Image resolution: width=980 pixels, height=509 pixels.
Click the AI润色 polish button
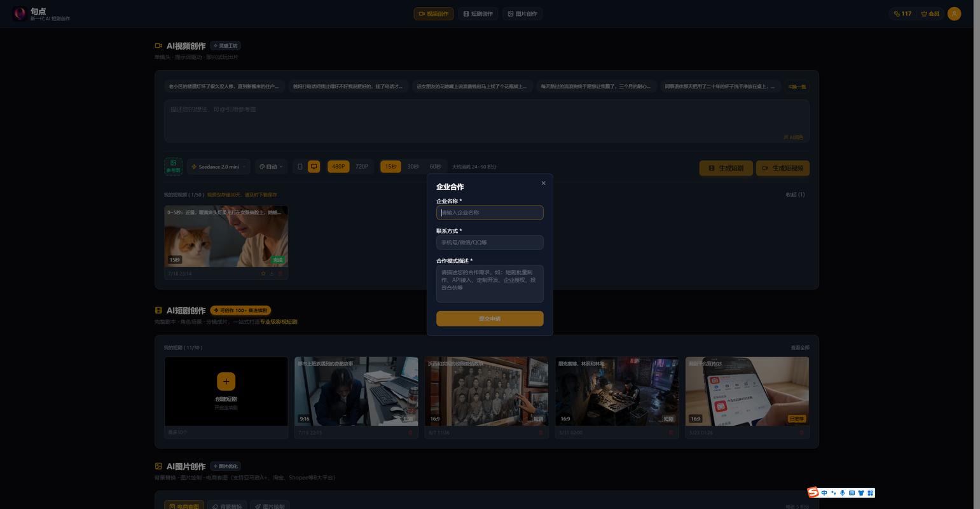coord(793,137)
